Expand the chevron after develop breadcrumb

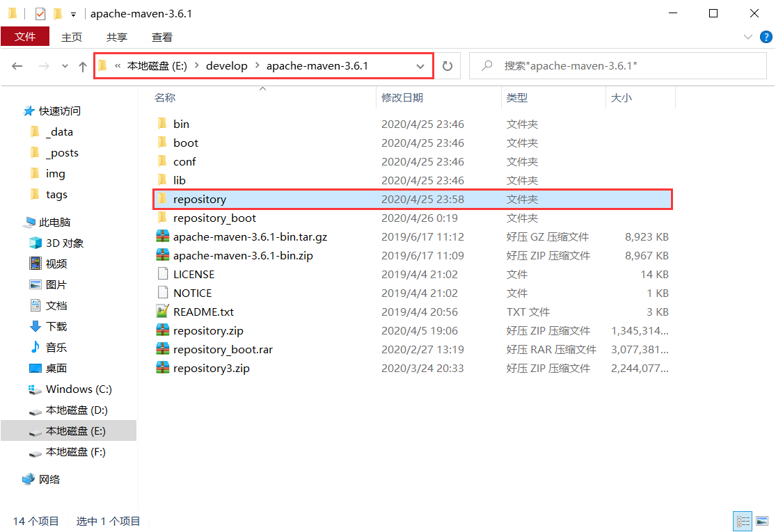[258, 65]
